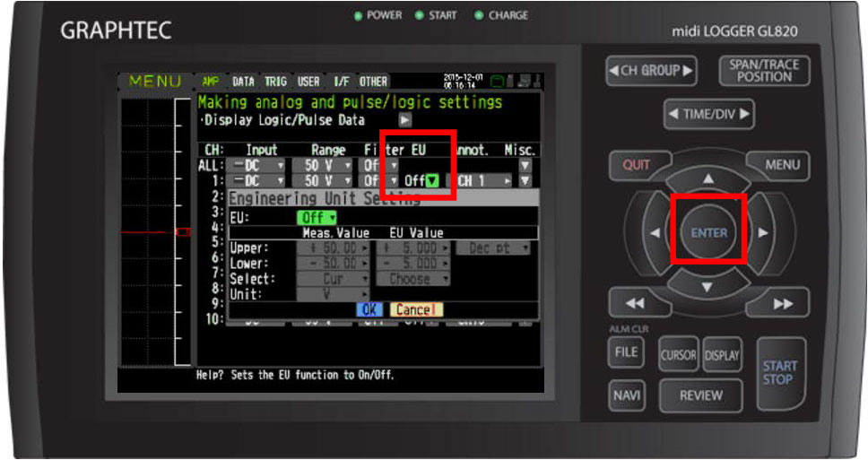
Task: Click the 'Range' column header
Action: pyautogui.click(x=328, y=150)
